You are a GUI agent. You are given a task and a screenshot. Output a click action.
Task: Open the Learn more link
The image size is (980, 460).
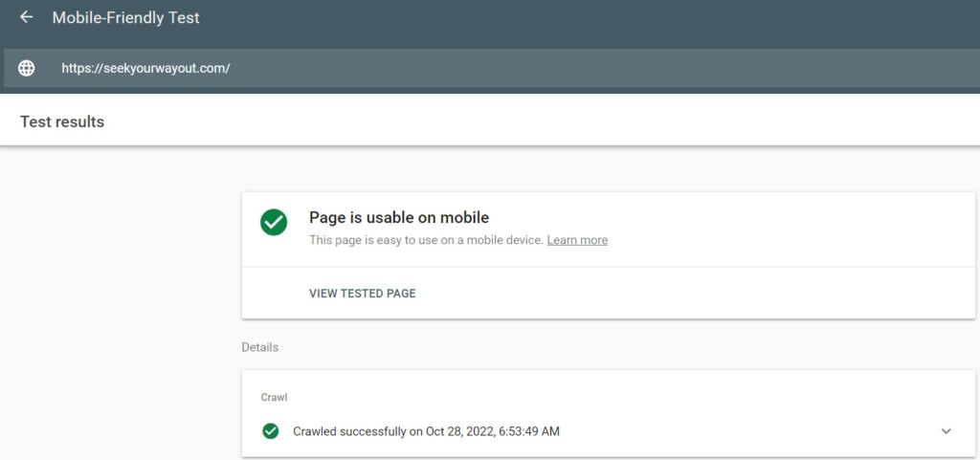[577, 240]
